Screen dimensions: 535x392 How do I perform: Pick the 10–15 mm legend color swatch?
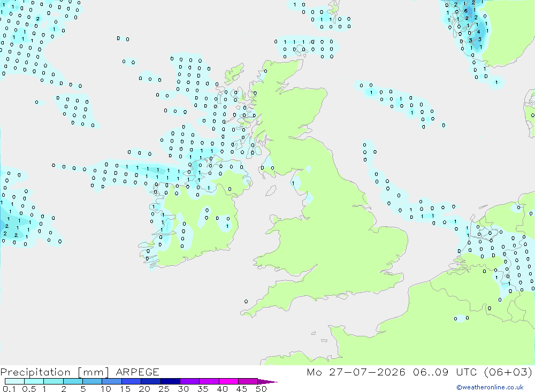112,381
